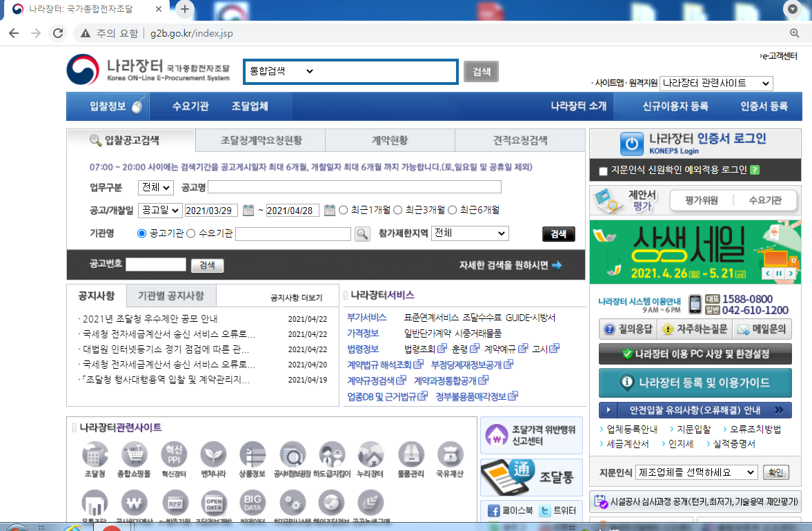This screenshot has height=531, width=812.
Task: Open 나라장터 등록 및 이용가이드 button
Action: point(695,383)
